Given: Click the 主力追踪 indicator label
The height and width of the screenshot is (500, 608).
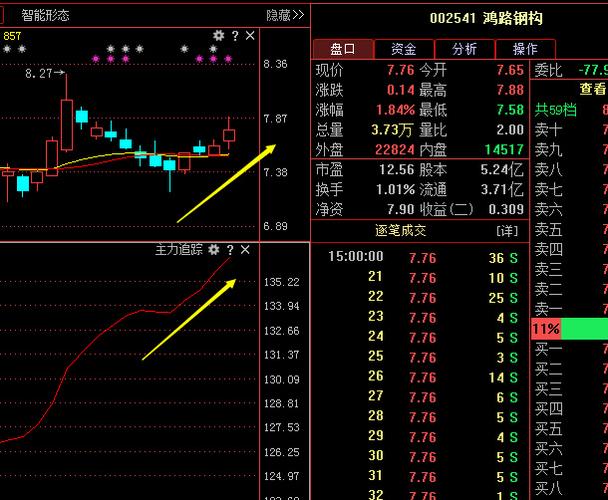Looking at the screenshot, I should click(x=179, y=249).
